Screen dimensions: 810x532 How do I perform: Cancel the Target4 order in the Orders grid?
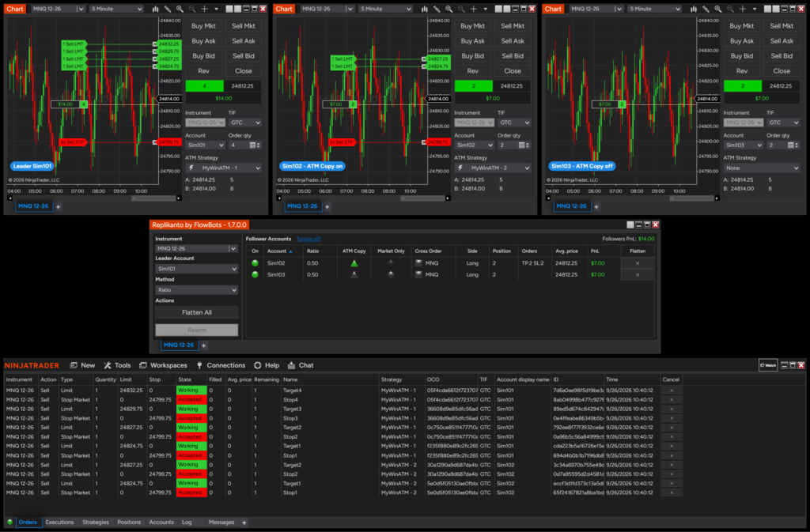[671, 391]
